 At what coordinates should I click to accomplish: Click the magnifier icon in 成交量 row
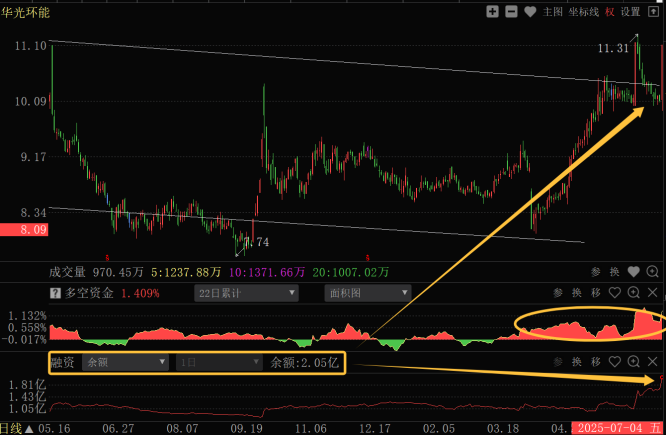(x=652, y=271)
